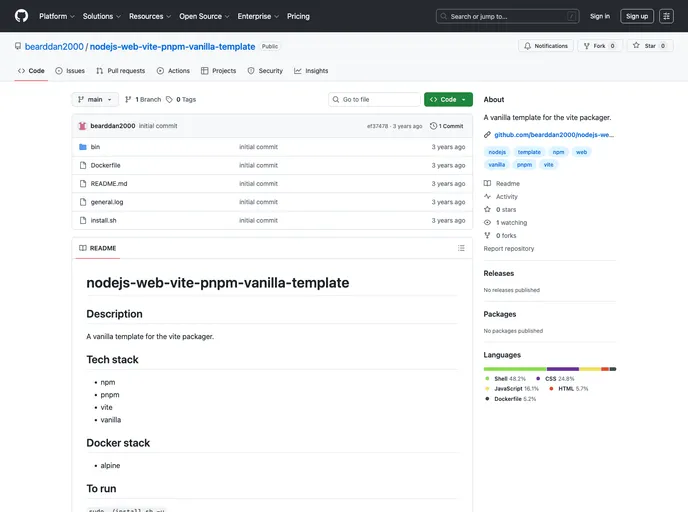Click the GitHub logo icon
The image size is (688, 512).
click(x=21, y=16)
